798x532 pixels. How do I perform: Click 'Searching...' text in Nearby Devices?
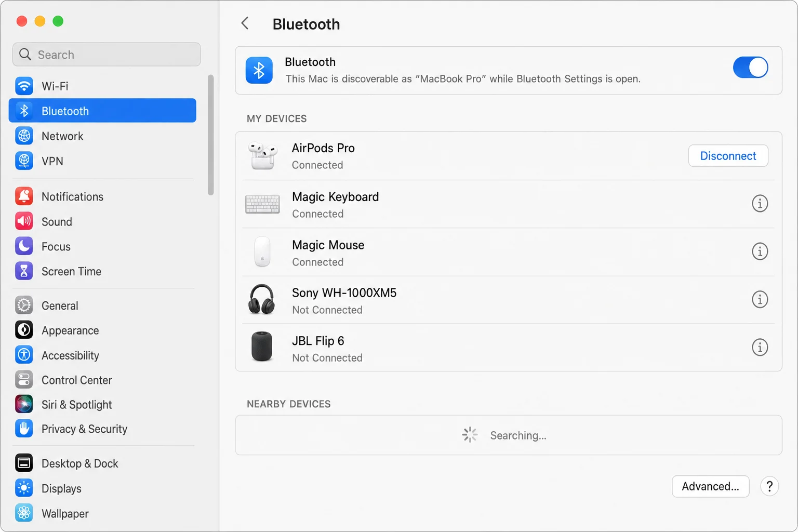pyautogui.click(x=518, y=435)
